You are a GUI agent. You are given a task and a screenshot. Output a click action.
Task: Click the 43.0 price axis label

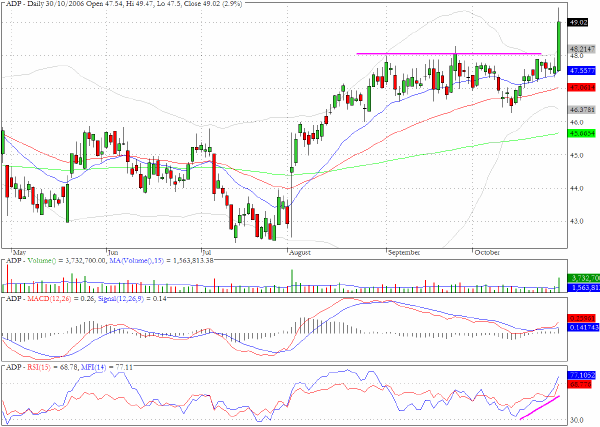click(x=577, y=221)
